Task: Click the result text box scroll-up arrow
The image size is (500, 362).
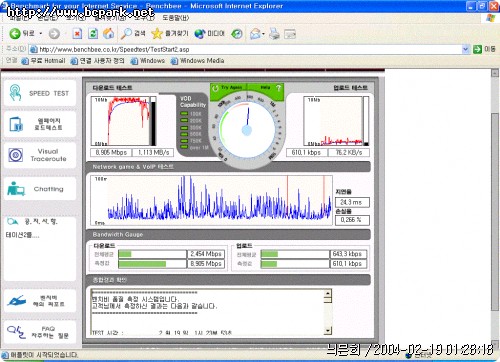Action: [x=328, y=293]
